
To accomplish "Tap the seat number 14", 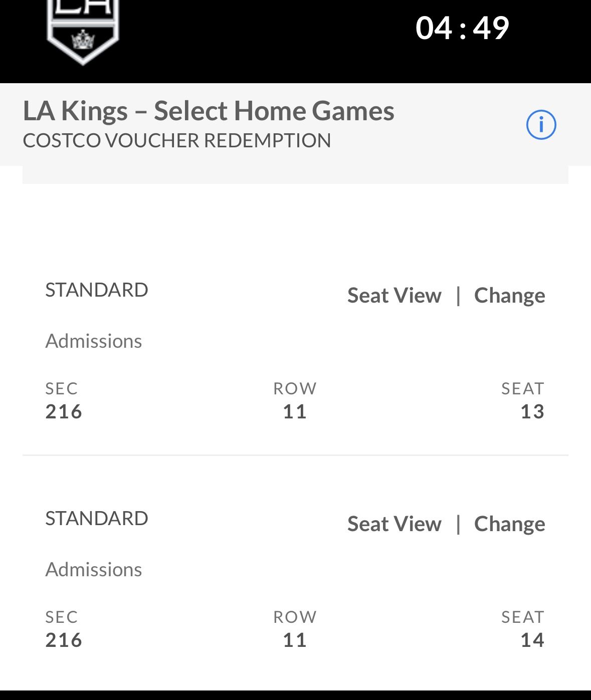I will click(x=532, y=640).
